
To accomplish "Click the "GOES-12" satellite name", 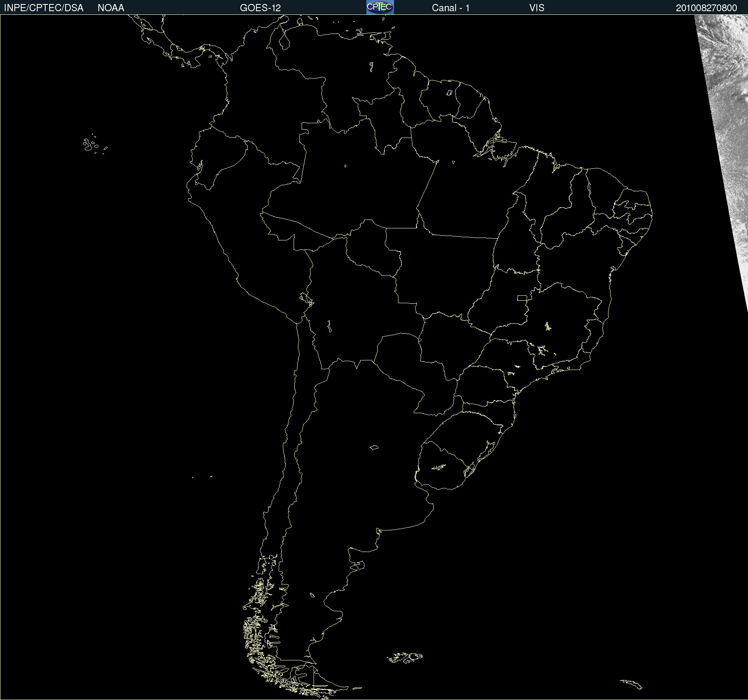I will (260, 8).
